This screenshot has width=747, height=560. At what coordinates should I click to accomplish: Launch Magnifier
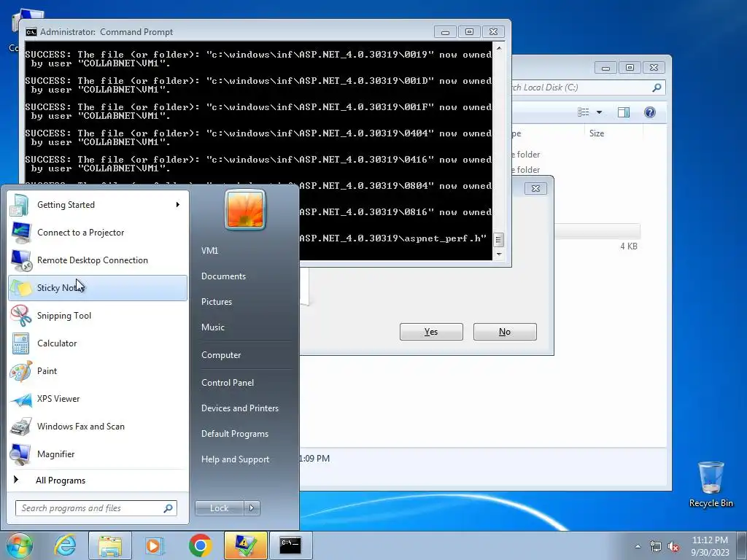[98, 454]
